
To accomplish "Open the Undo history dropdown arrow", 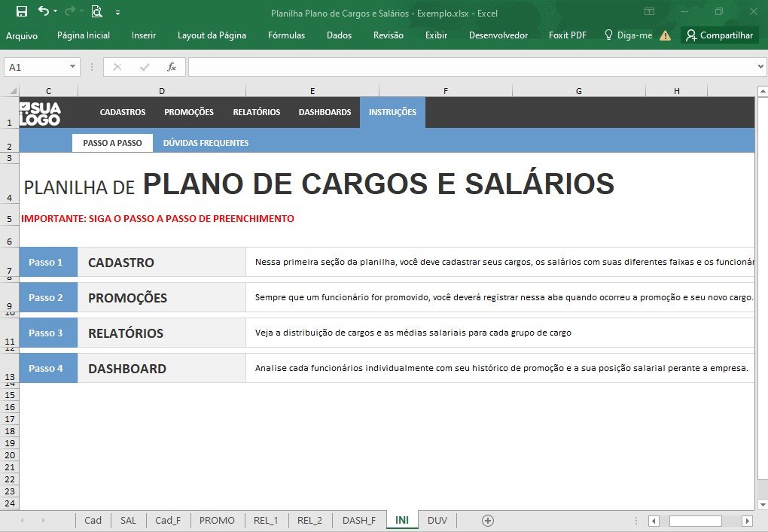I will coord(56,11).
